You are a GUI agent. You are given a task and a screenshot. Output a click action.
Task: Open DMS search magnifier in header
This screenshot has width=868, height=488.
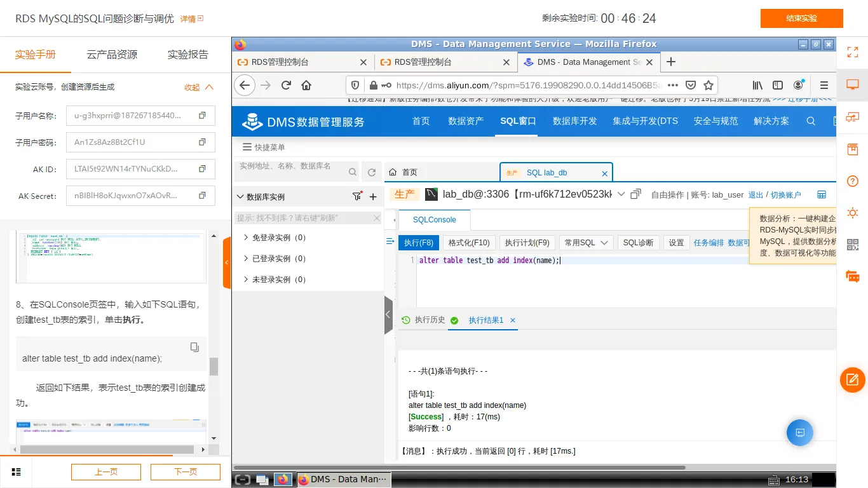point(811,121)
